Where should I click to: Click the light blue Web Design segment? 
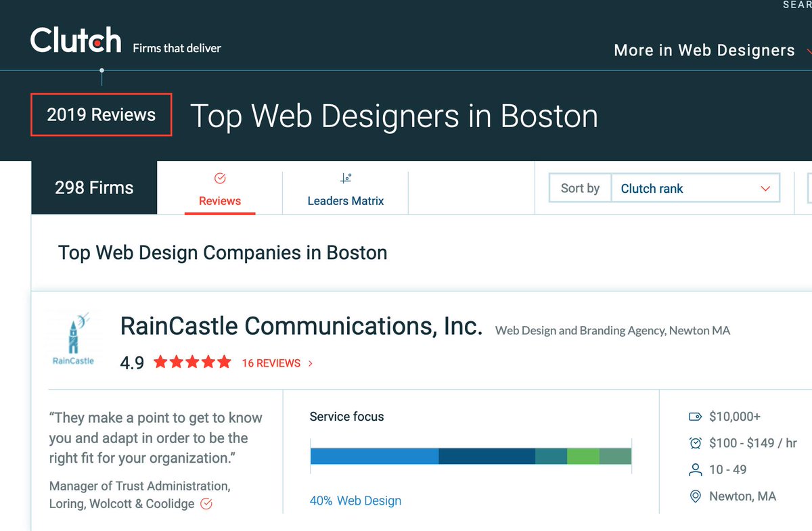coord(374,456)
